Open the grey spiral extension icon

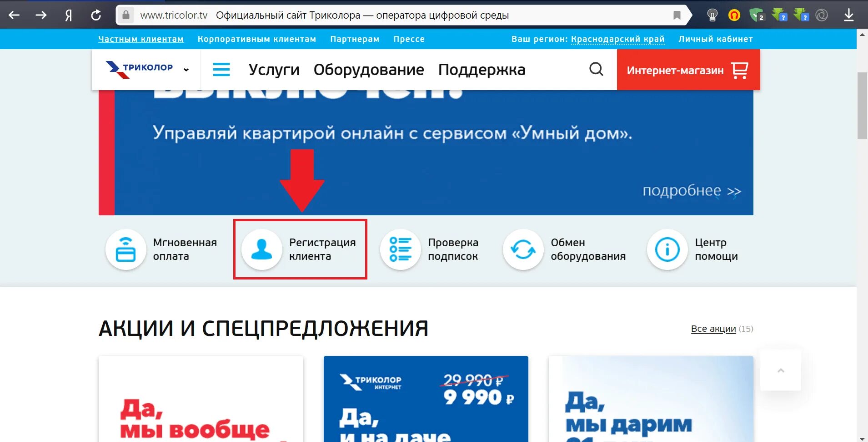(x=821, y=15)
